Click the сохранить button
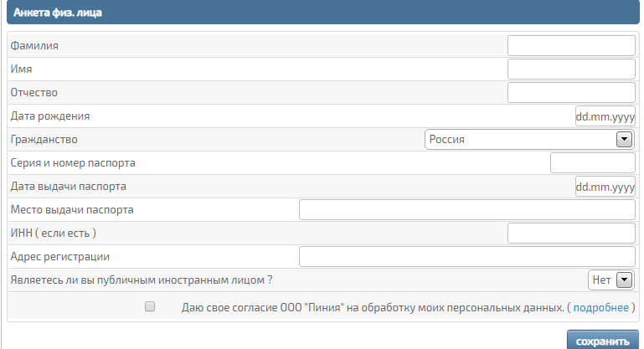Viewport: 644px width, 349px height. tap(602, 341)
